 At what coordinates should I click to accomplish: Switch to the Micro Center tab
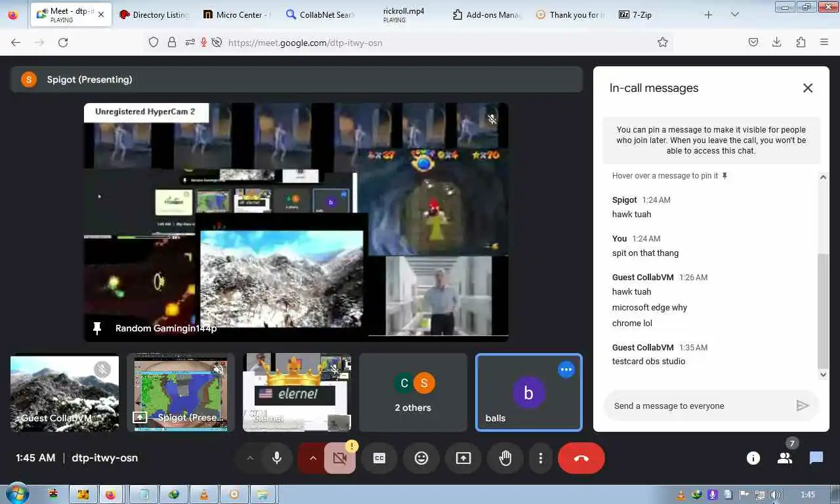point(236,14)
